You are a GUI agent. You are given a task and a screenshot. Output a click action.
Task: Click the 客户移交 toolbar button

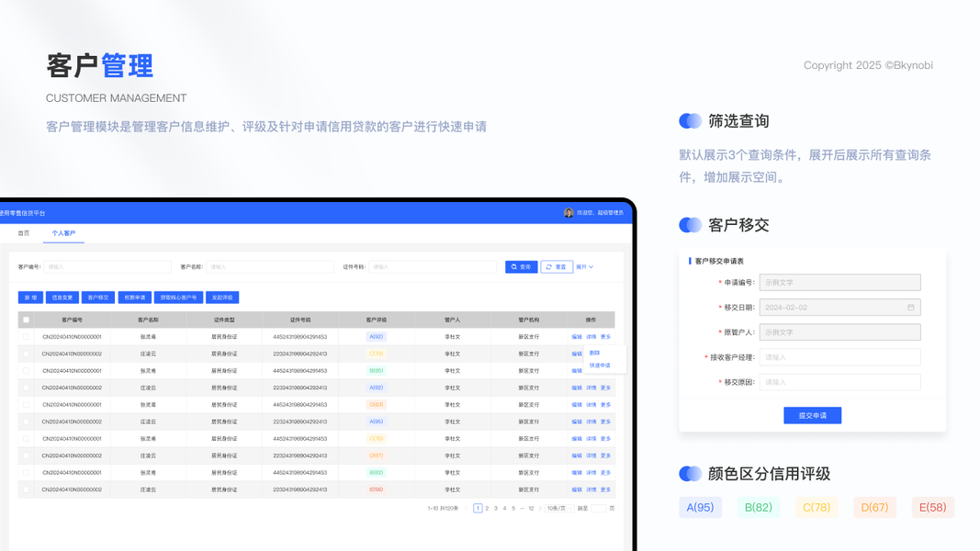98,298
